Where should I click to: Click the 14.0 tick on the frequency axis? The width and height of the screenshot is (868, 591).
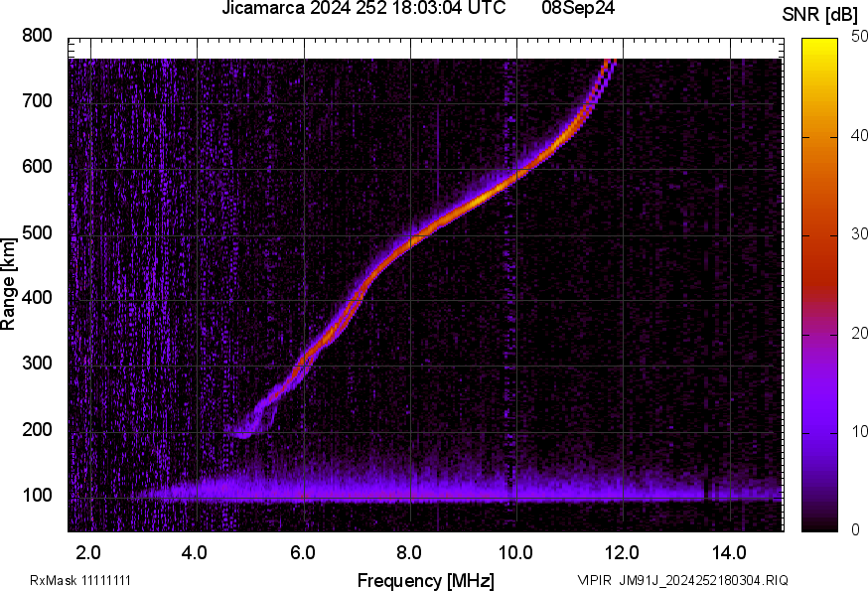(x=730, y=551)
